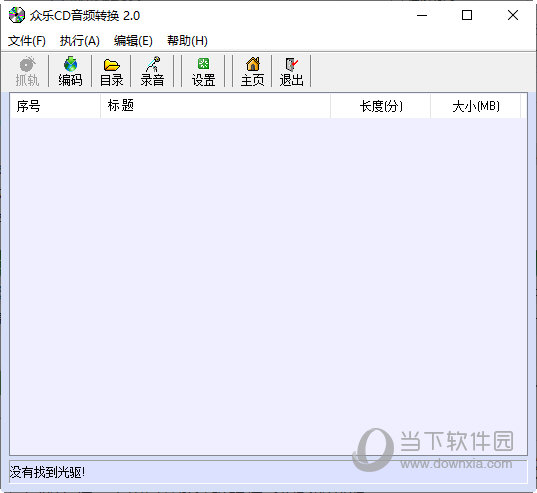The image size is (537, 493).
Task: Click the 退出 exit toolbar icon
Action: click(291, 71)
